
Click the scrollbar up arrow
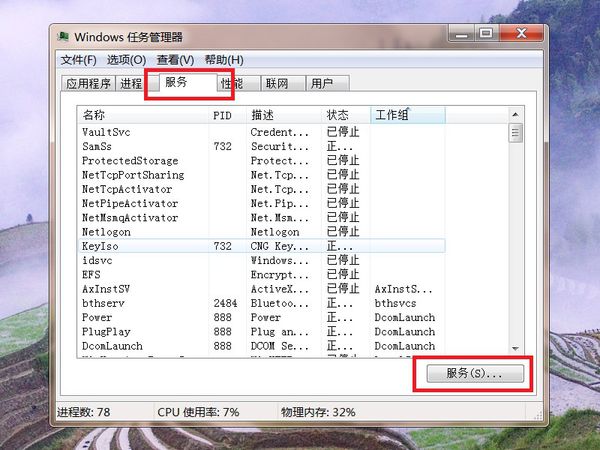click(515, 114)
